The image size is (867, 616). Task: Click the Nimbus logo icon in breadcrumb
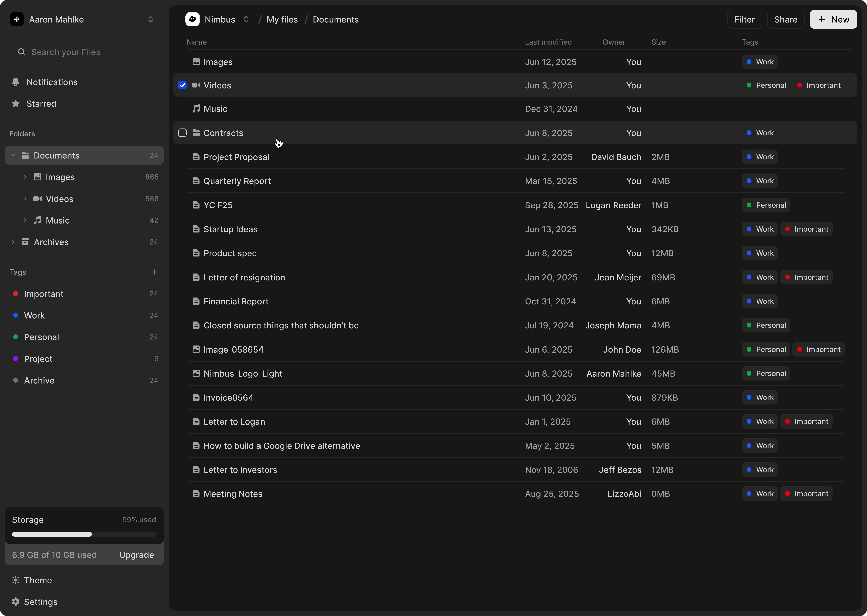pyautogui.click(x=192, y=19)
